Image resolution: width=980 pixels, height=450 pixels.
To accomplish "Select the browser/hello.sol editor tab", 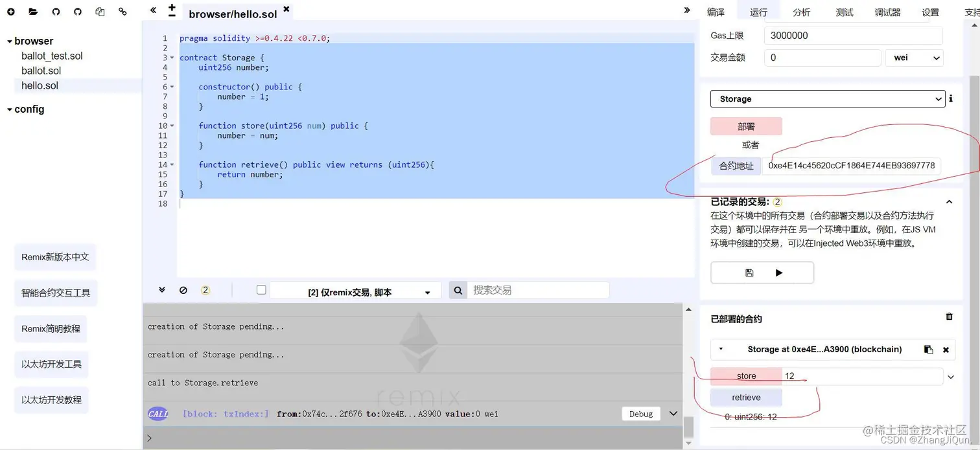I will pyautogui.click(x=233, y=14).
